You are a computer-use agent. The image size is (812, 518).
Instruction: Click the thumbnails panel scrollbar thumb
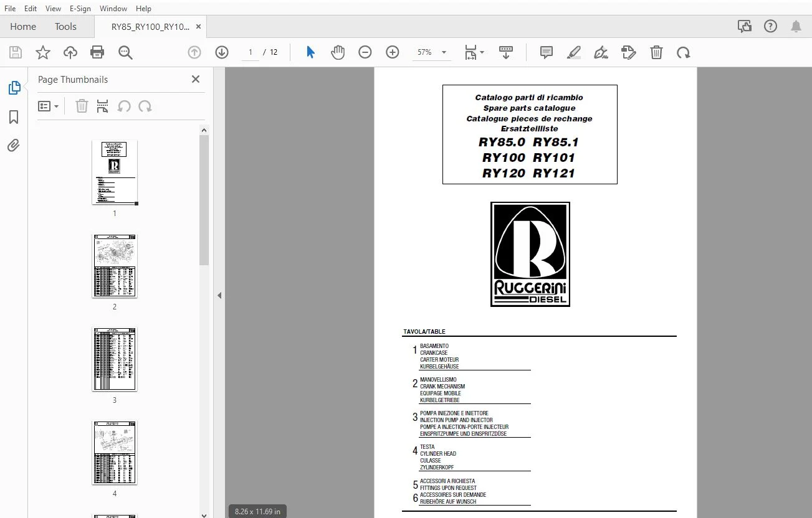click(204, 200)
